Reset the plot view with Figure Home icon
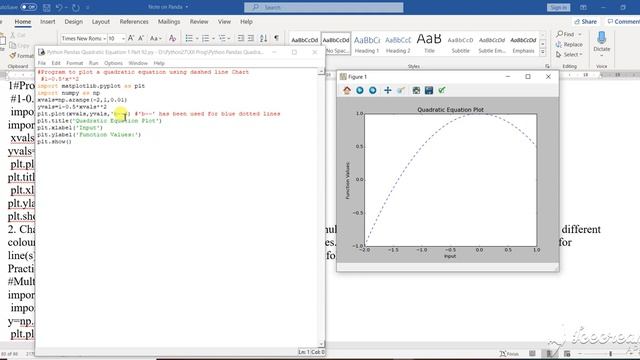640x360 pixels. coord(347,90)
